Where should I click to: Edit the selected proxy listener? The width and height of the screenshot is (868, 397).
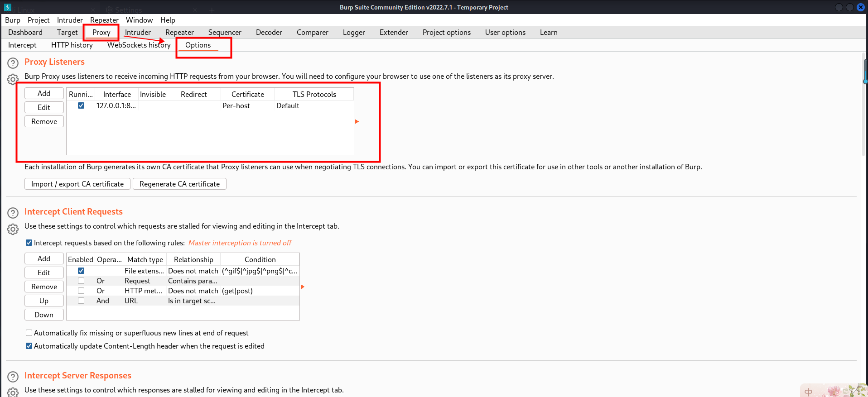(44, 107)
